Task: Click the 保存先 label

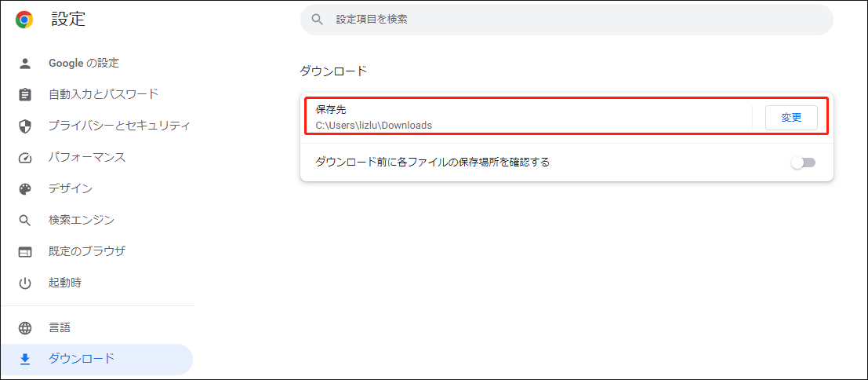Action: [x=330, y=110]
